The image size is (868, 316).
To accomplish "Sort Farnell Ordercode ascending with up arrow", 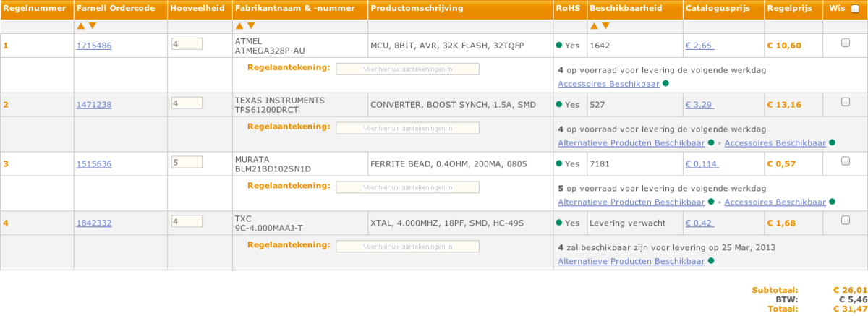I will tap(81, 26).
